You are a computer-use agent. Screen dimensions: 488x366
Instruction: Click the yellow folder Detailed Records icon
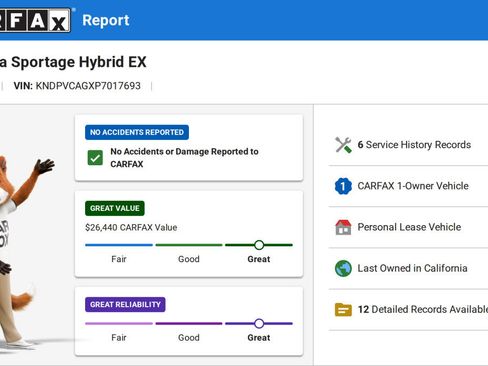(x=343, y=310)
